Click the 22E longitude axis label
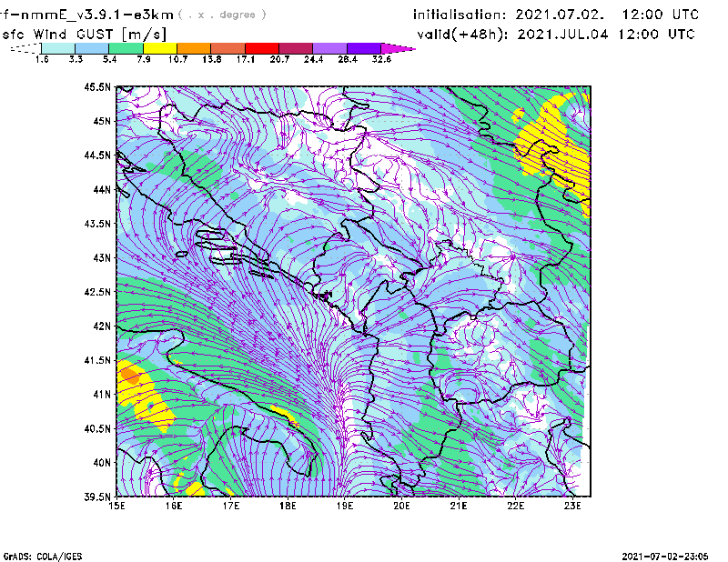The width and height of the screenshot is (728, 562). [x=516, y=506]
